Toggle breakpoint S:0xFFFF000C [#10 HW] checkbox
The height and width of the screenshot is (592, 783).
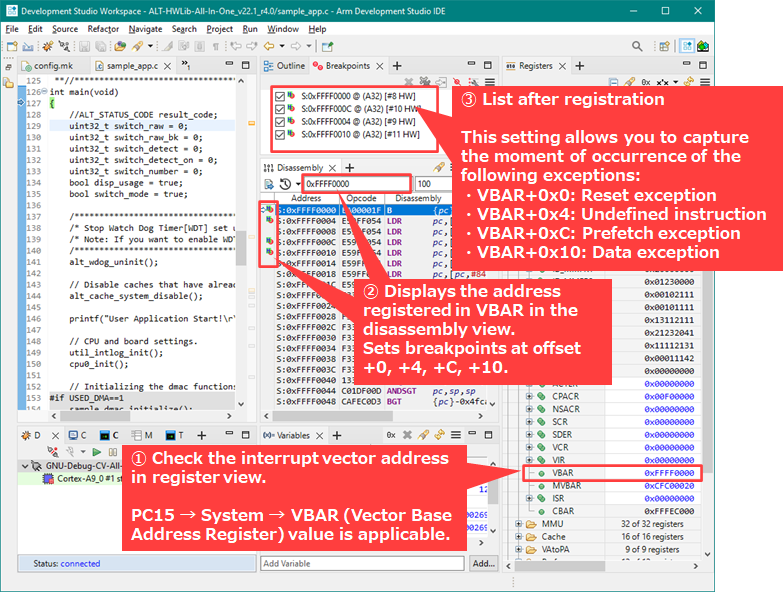(x=279, y=109)
